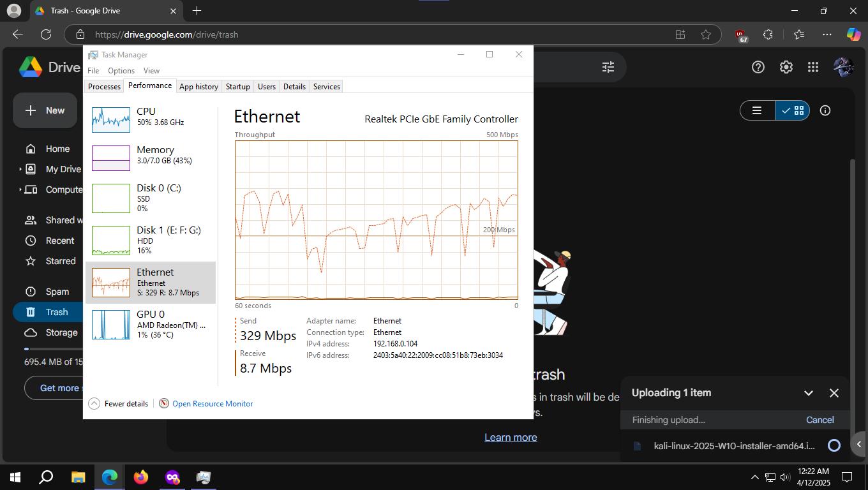The height and width of the screenshot is (490, 868).
Task: Click the New button in Drive
Action: [45, 110]
